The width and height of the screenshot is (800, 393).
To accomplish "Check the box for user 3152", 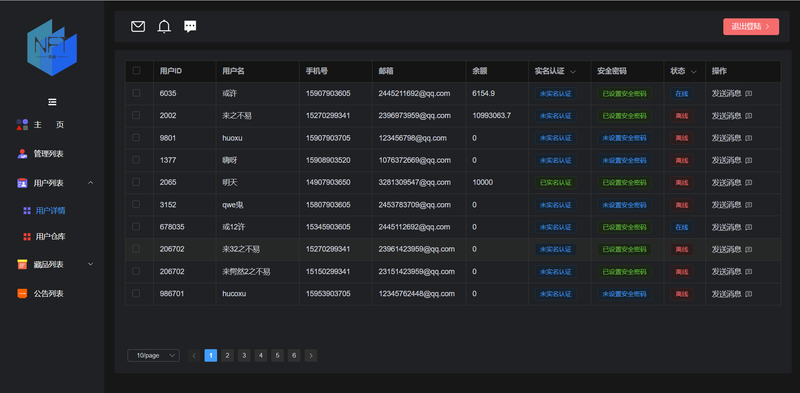I will [x=136, y=204].
